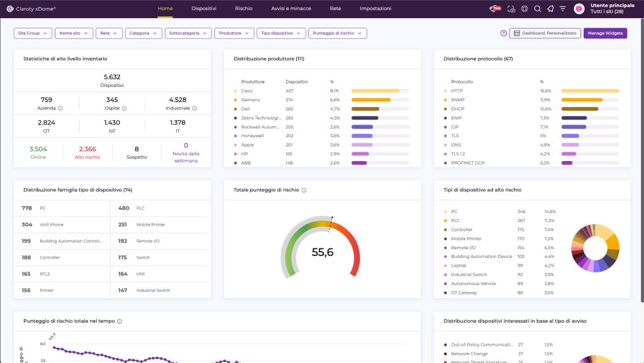Open the Tipo dispositivo dropdown
The image size is (644, 363).
tap(281, 33)
